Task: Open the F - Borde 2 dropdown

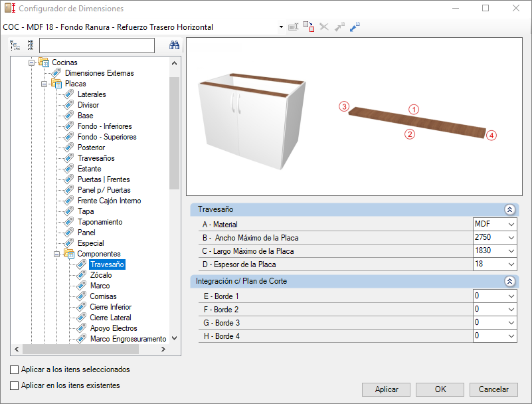Action: coord(511,309)
